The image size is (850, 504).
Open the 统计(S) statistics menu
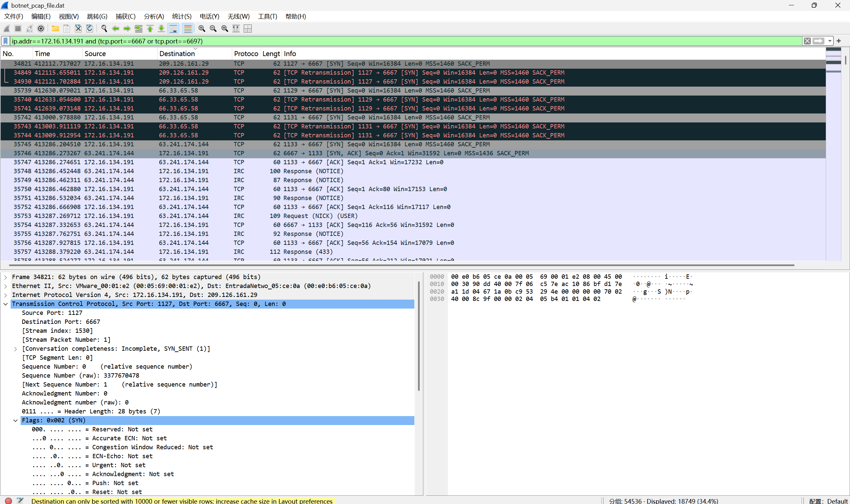click(x=182, y=16)
